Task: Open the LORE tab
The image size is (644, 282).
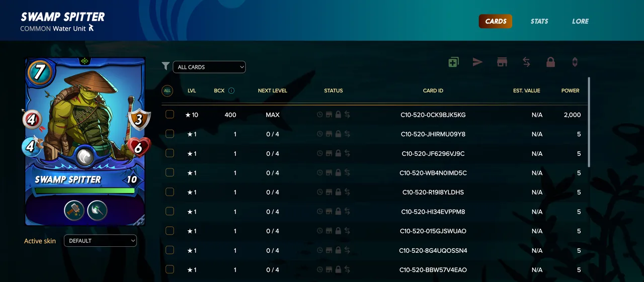Action: tap(580, 21)
